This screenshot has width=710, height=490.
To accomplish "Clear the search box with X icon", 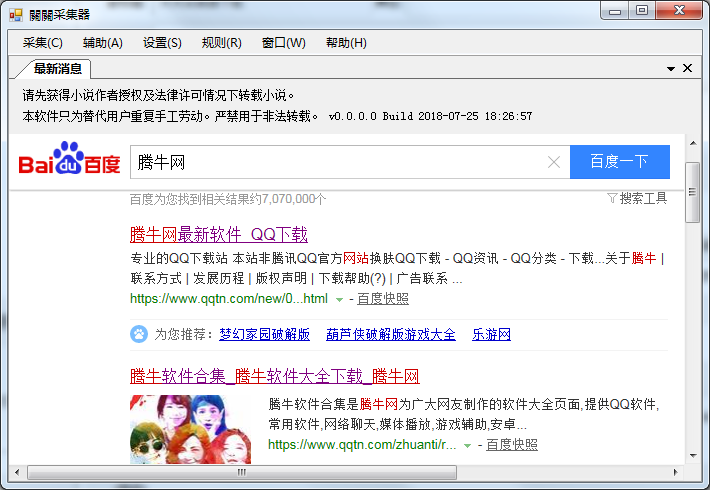I will [x=554, y=162].
